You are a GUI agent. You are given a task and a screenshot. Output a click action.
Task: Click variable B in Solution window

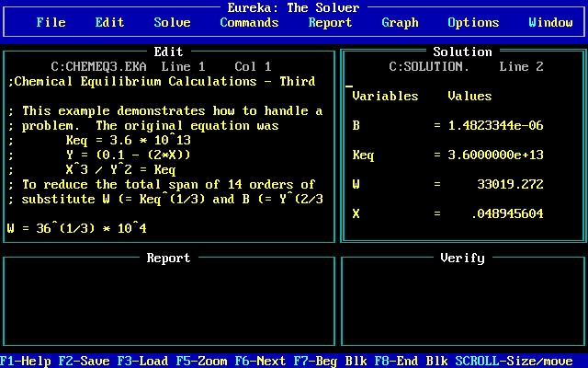tap(356, 125)
